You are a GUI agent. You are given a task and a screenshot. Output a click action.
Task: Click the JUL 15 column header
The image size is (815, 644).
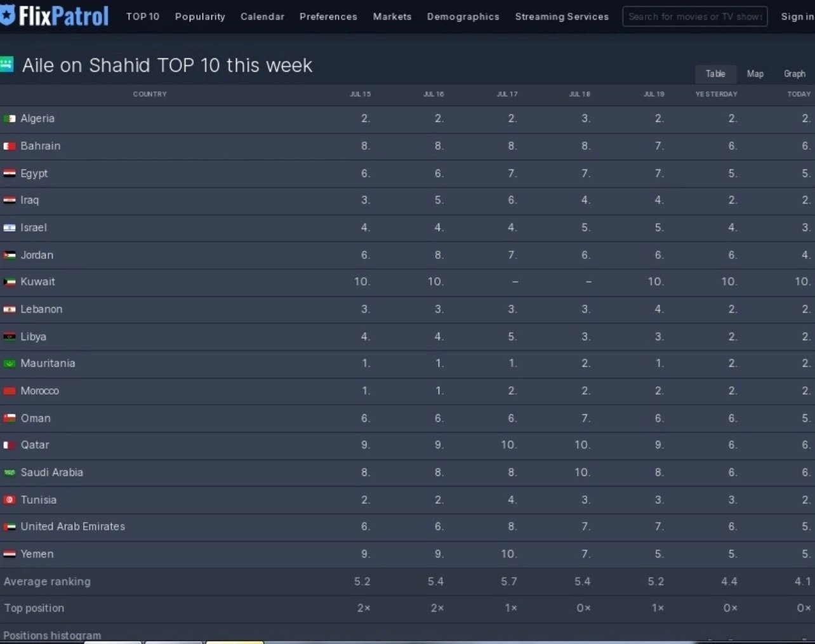coord(361,94)
